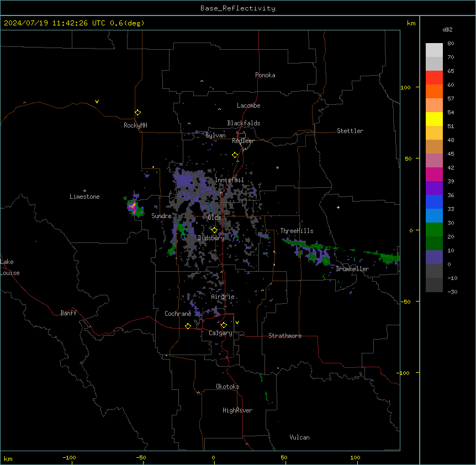Select the bright green 20-30 dBZ swatch
Viewport: 476px width, 465px height.
[x=434, y=230]
